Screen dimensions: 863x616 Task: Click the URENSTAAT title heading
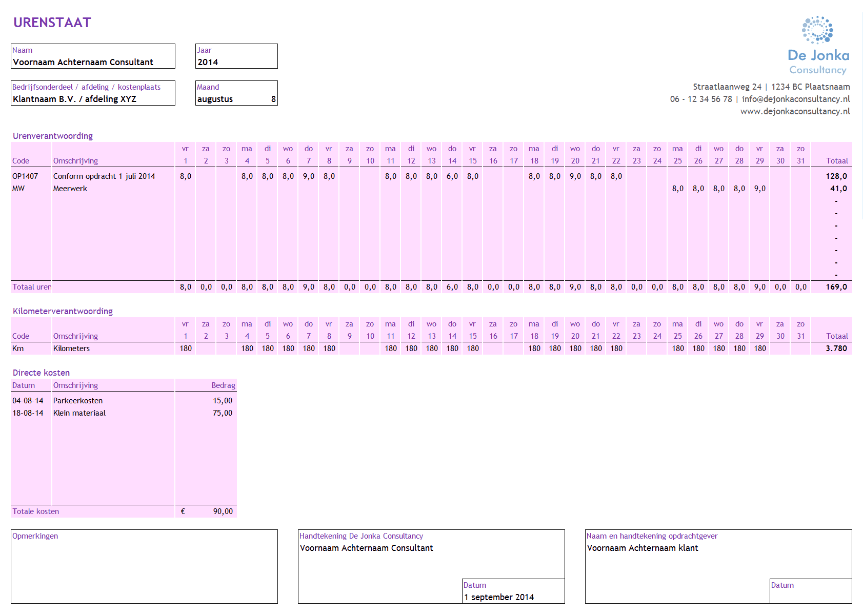(52, 23)
